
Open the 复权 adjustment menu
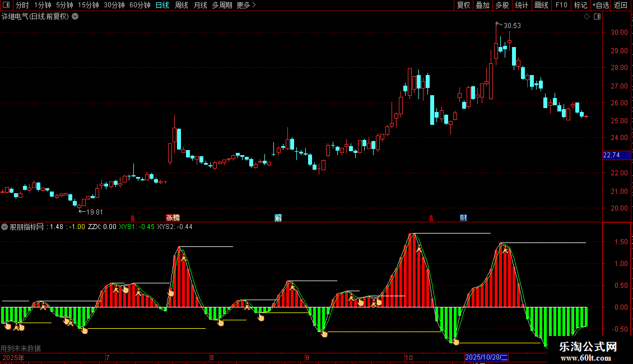pyautogui.click(x=463, y=5)
